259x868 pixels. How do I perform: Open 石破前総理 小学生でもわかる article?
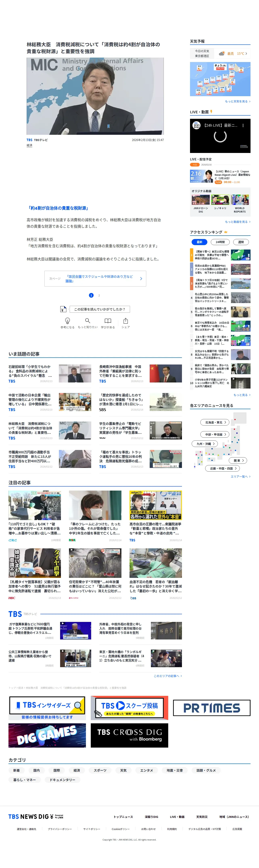(50, 373)
